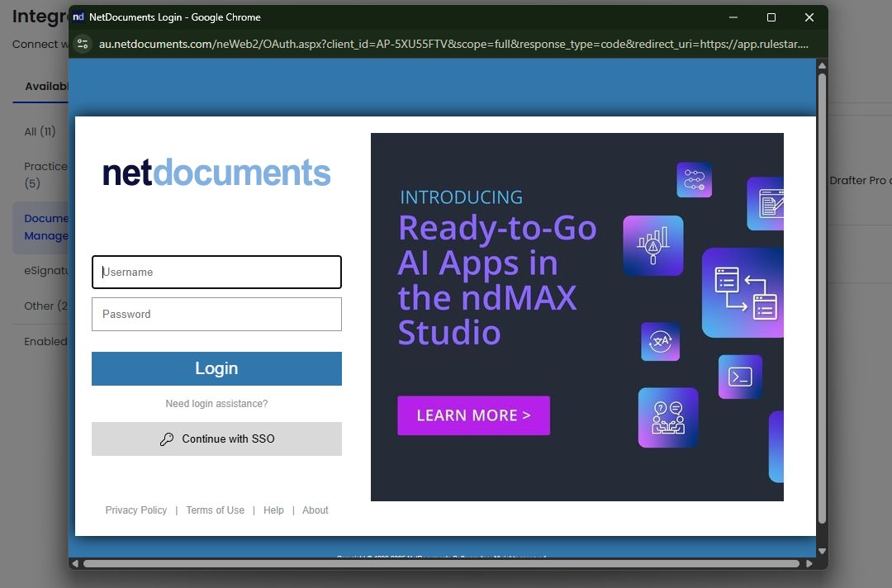
Task: Maximize the NetDocuments Login window
Action: click(771, 17)
